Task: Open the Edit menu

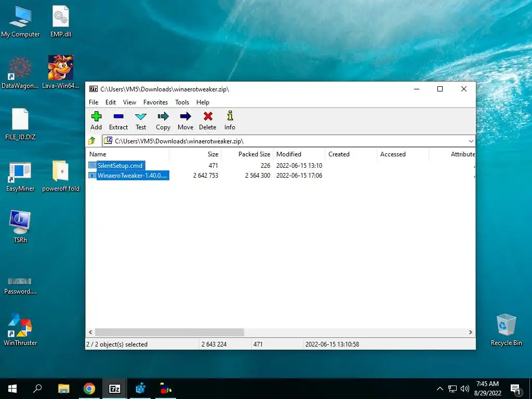Action: point(111,102)
